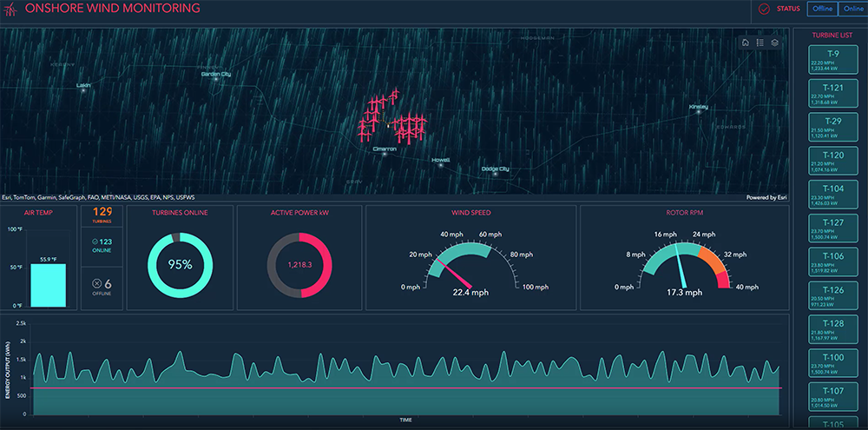Viewport: 868px width, 430px height.
Task: Select turbine T-29 from the list
Action: click(x=832, y=126)
